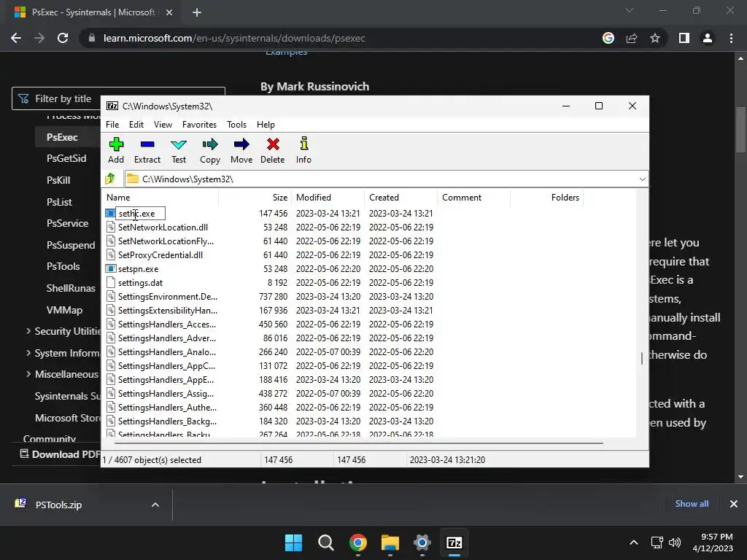Open the File menu in 7-Zip
The width and height of the screenshot is (747, 560).
point(112,124)
